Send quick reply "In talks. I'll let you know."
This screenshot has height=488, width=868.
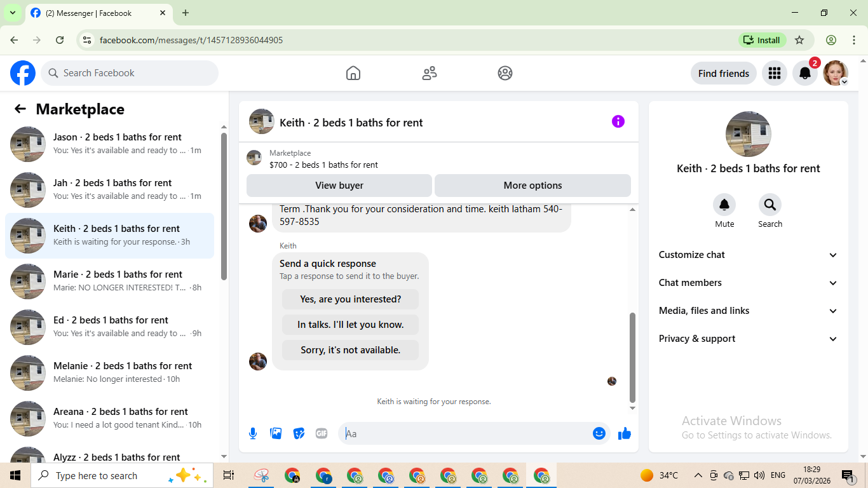point(351,325)
